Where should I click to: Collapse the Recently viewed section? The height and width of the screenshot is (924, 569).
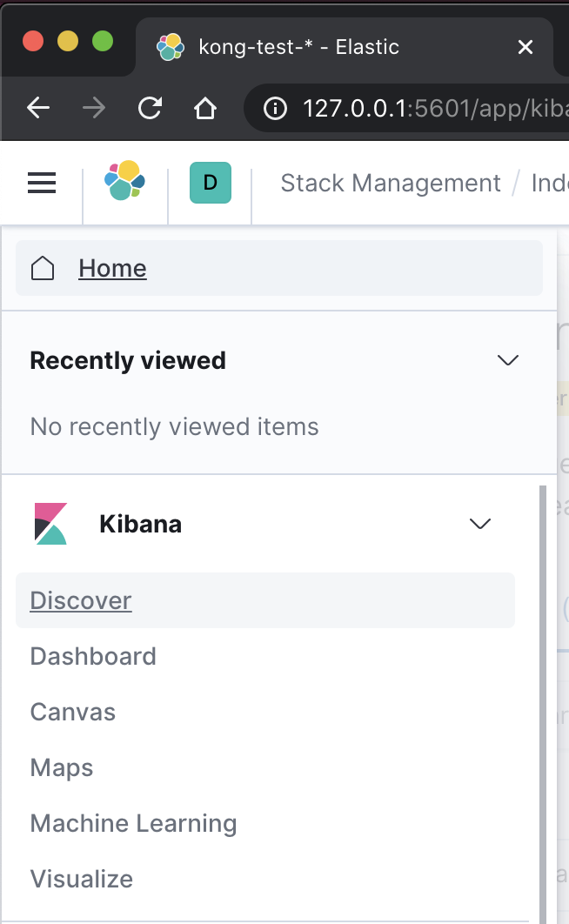(507, 360)
